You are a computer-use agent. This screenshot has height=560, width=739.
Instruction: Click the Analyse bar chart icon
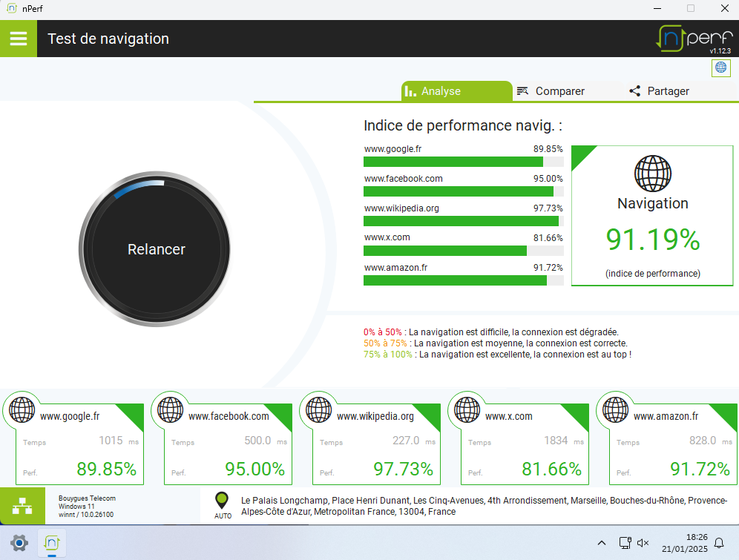tap(410, 91)
